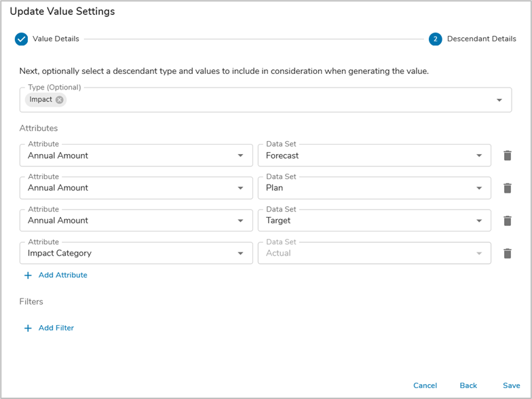The width and height of the screenshot is (532, 399).
Task: Click the plus icon beside Add Filter
Action: [28, 328]
